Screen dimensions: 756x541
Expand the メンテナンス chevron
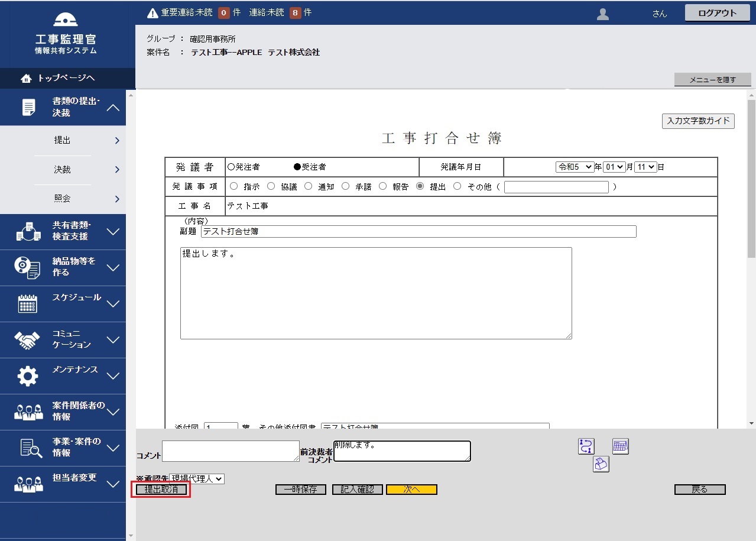coord(113,376)
